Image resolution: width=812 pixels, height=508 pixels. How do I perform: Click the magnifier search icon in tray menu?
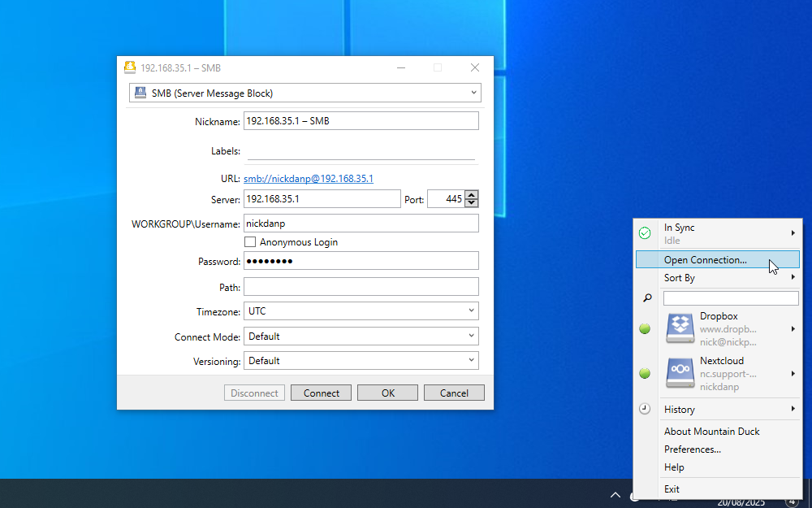pos(647,298)
